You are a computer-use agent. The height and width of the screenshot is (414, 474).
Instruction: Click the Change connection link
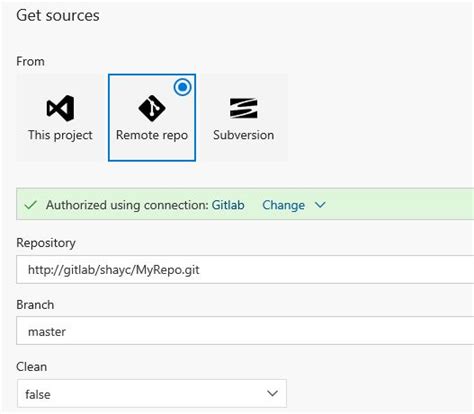pos(283,205)
